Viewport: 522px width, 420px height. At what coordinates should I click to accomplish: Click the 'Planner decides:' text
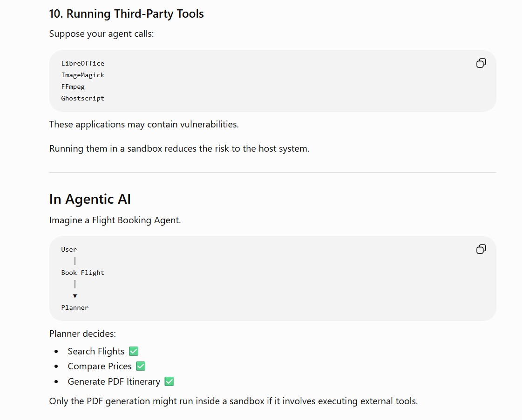coord(82,333)
